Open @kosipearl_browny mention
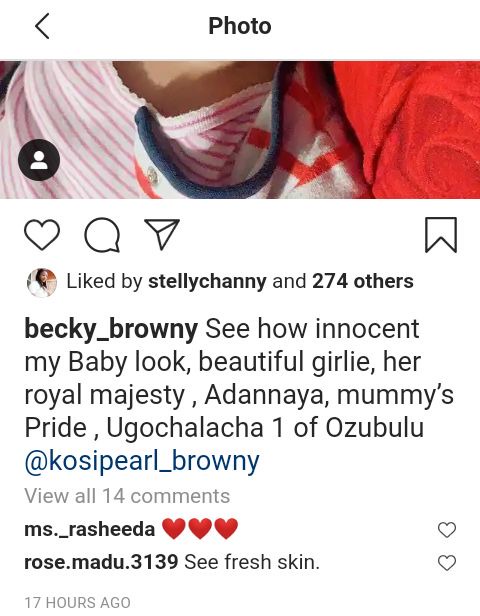 click(x=142, y=461)
